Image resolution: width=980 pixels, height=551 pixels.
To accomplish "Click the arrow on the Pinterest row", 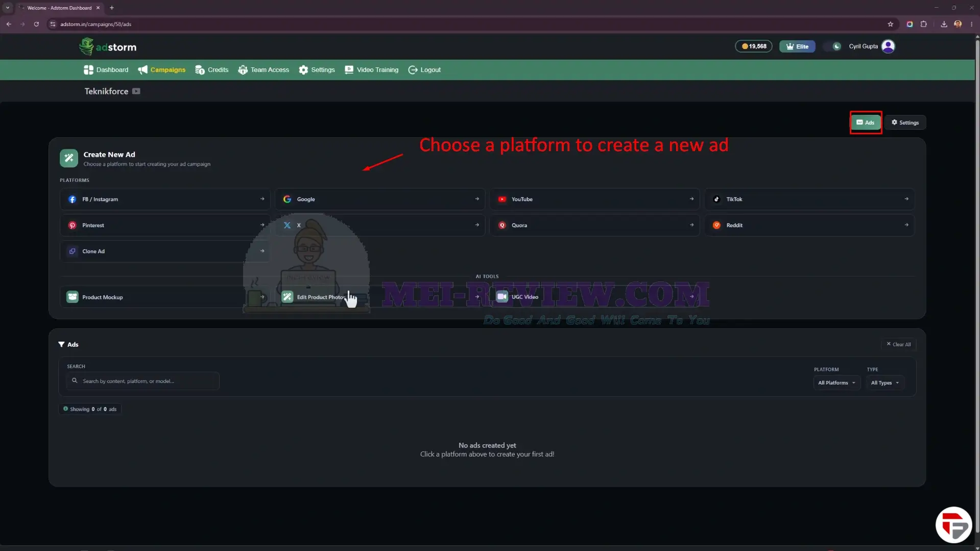I will [262, 225].
